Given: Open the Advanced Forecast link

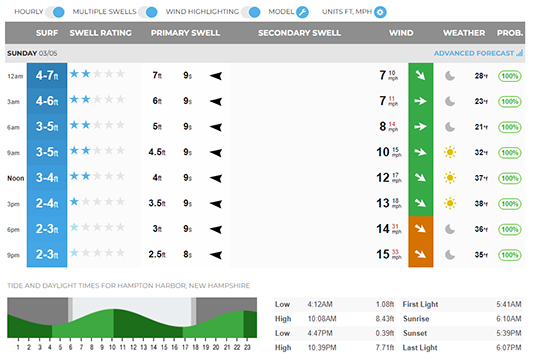Looking at the screenshot, I should (474, 53).
